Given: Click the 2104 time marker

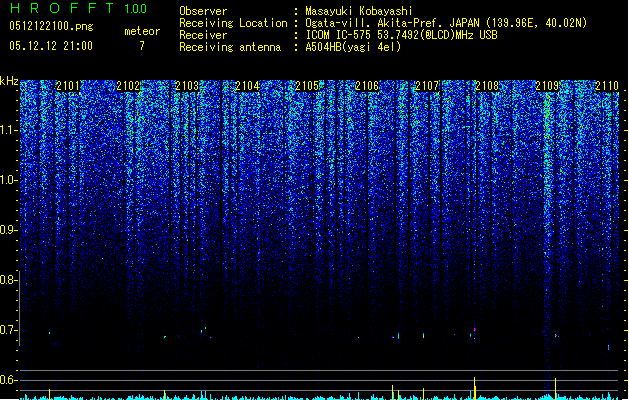Looking at the screenshot, I should [247, 86].
